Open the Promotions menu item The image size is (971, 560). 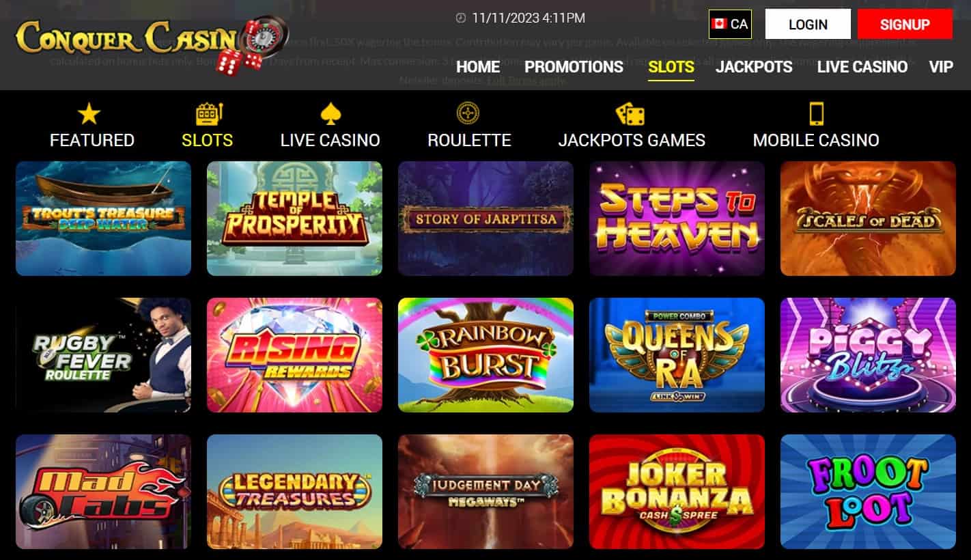(574, 67)
